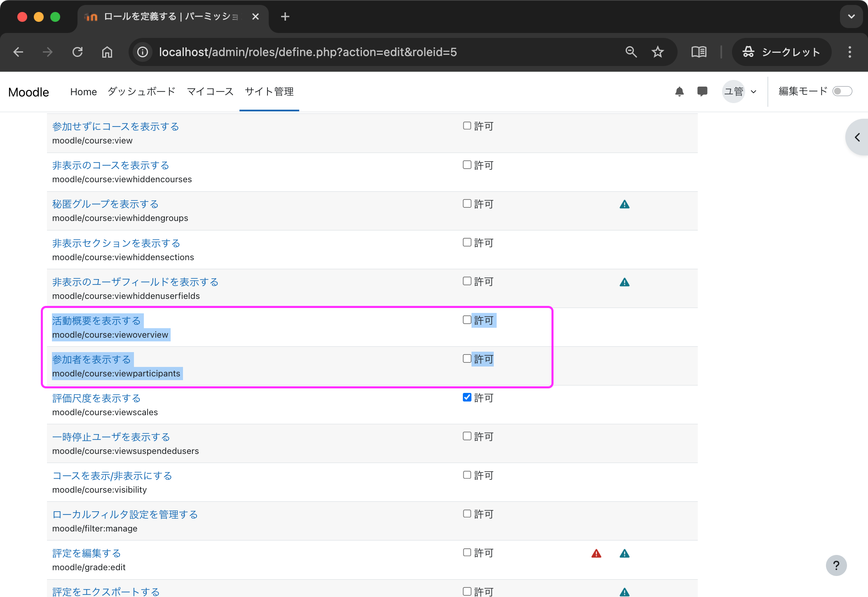Open the 参加者を表示する capability link
The width and height of the screenshot is (868, 597).
[x=92, y=359]
